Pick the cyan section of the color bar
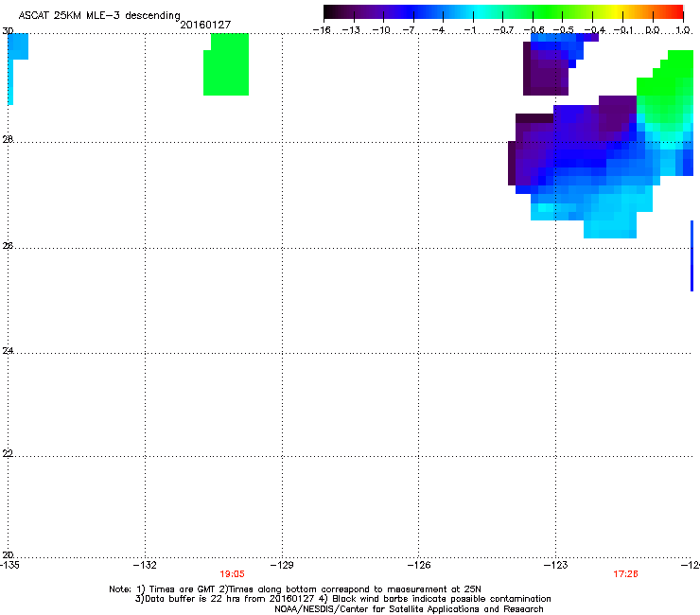The image size is (700, 615). coord(480,11)
